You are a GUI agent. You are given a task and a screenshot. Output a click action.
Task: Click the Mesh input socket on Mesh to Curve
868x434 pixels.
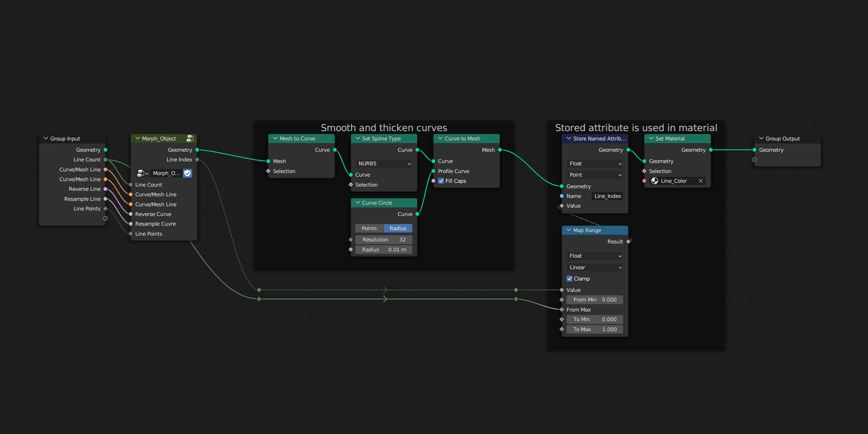point(268,161)
